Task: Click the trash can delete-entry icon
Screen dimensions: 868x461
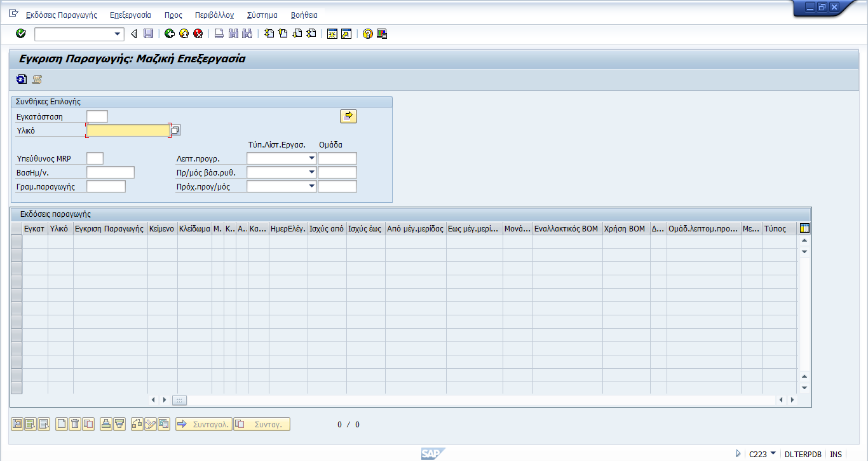Action: tap(75, 424)
